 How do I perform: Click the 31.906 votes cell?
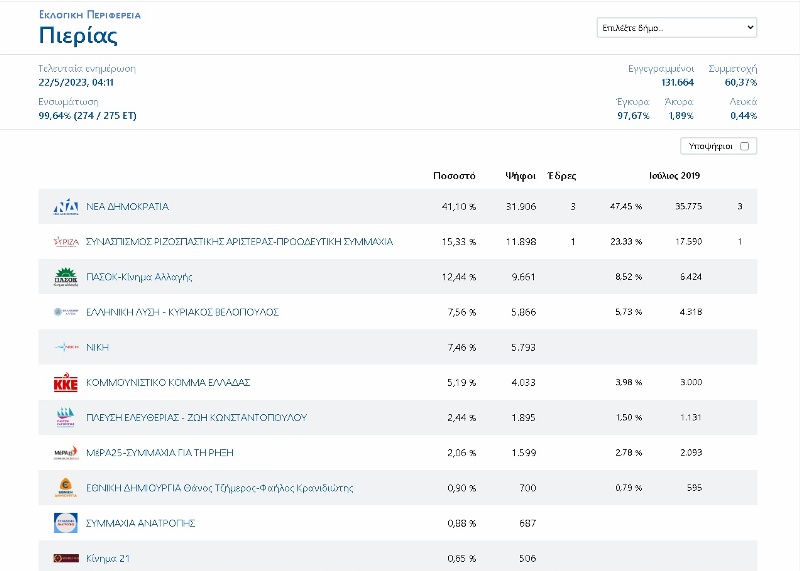click(520, 207)
